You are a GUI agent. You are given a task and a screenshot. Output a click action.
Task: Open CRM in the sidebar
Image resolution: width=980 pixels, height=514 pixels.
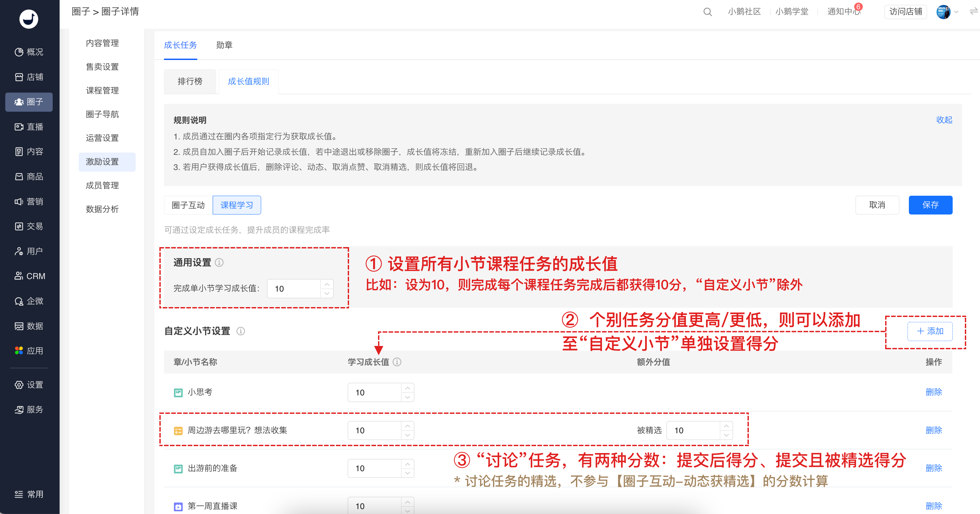click(29, 276)
